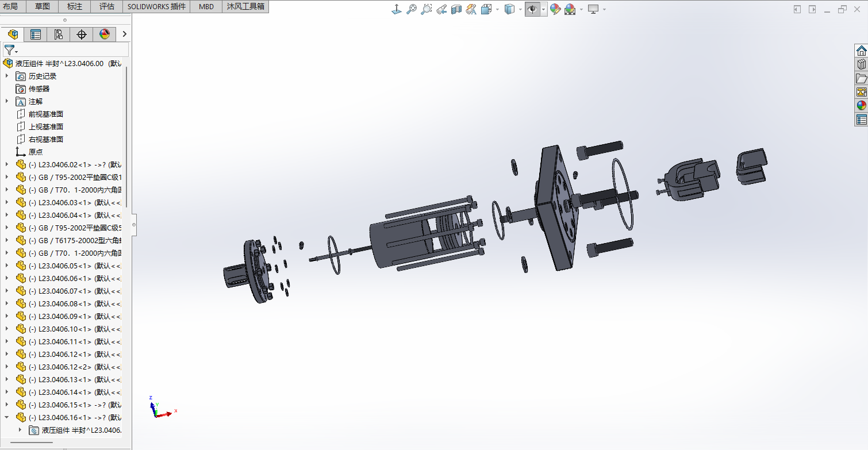Open Dynamic Annotation Views icon
The image size is (868, 450).
tap(471, 9)
